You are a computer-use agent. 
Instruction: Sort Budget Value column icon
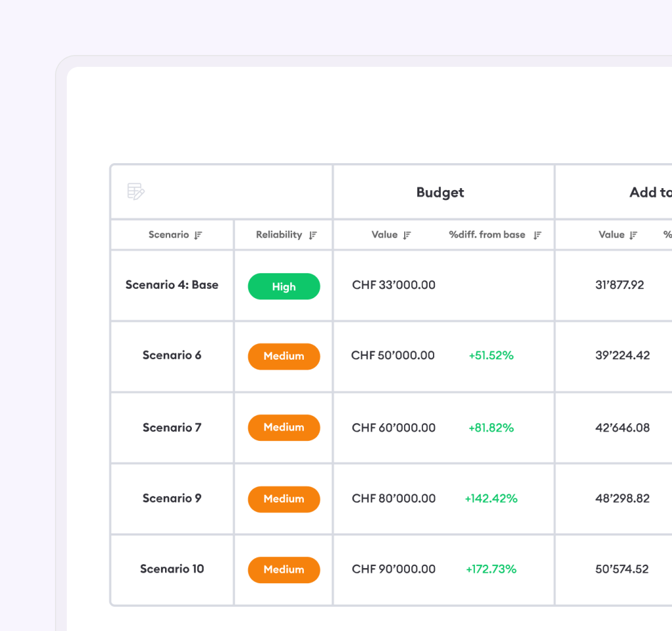(407, 235)
